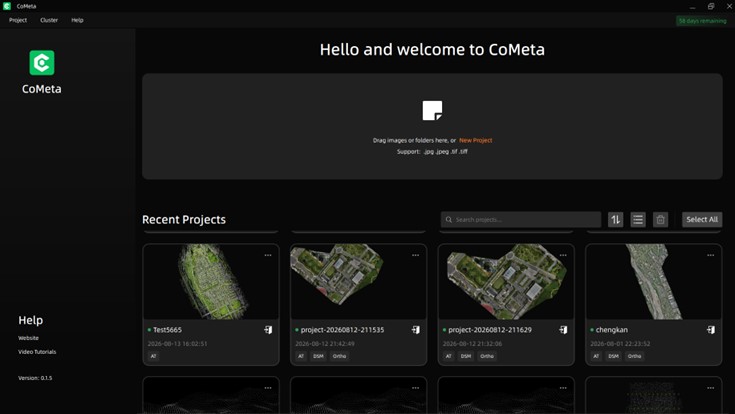Focus the Search projects field

521,219
